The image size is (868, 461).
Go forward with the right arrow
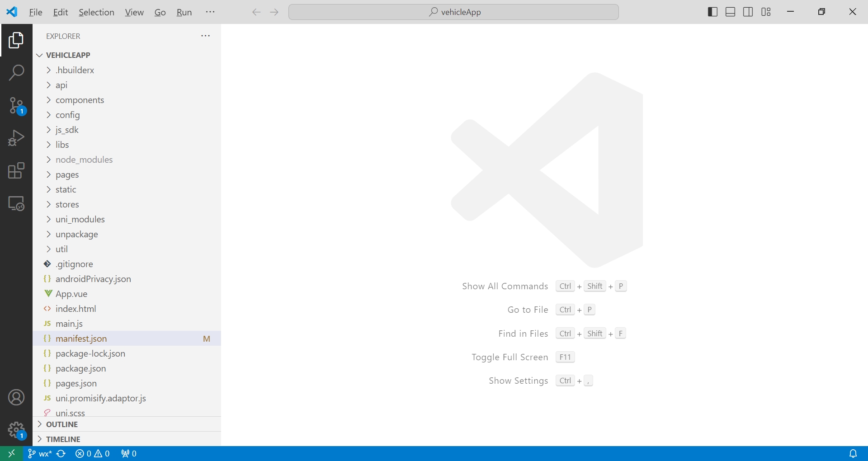(x=274, y=12)
